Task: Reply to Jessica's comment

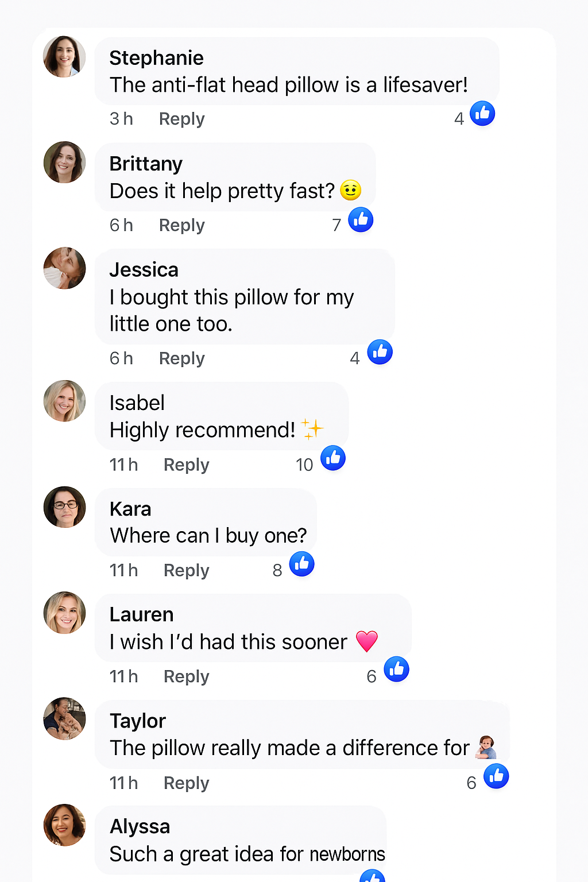Action: tap(181, 358)
